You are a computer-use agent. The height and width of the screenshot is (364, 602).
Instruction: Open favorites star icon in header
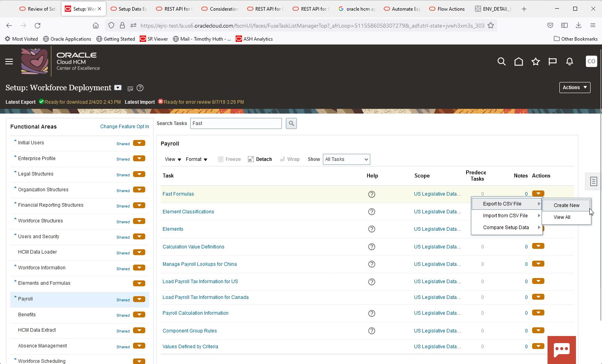(535, 62)
